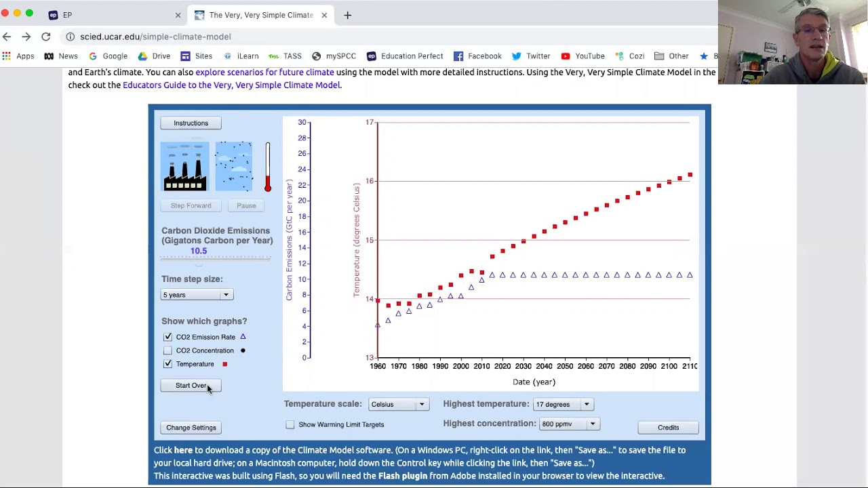Click the Instructions button
The width and height of the screenshot is (868, 488).
click(x=191, y=123)
